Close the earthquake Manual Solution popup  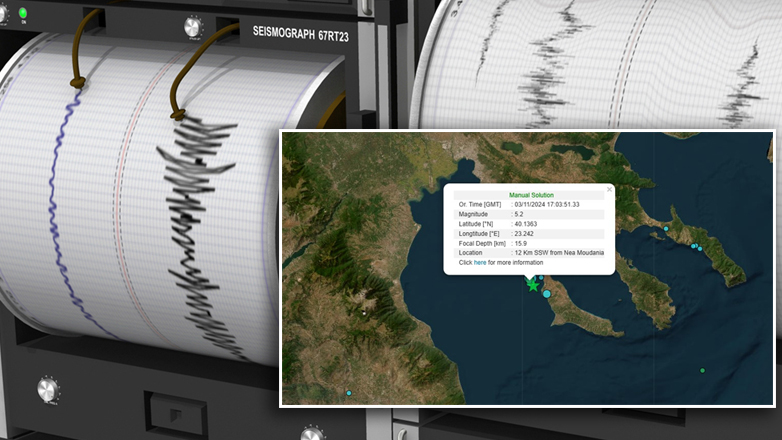click(609, 188)
